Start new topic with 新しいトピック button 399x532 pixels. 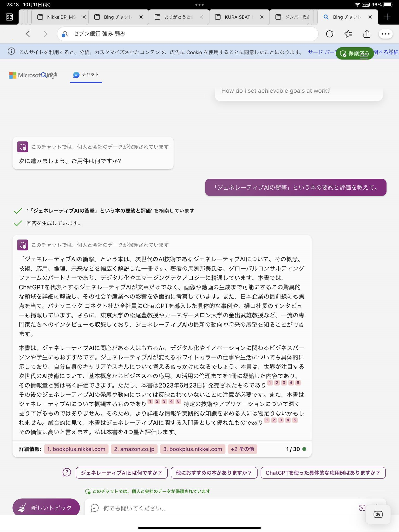tap(46, 508)
